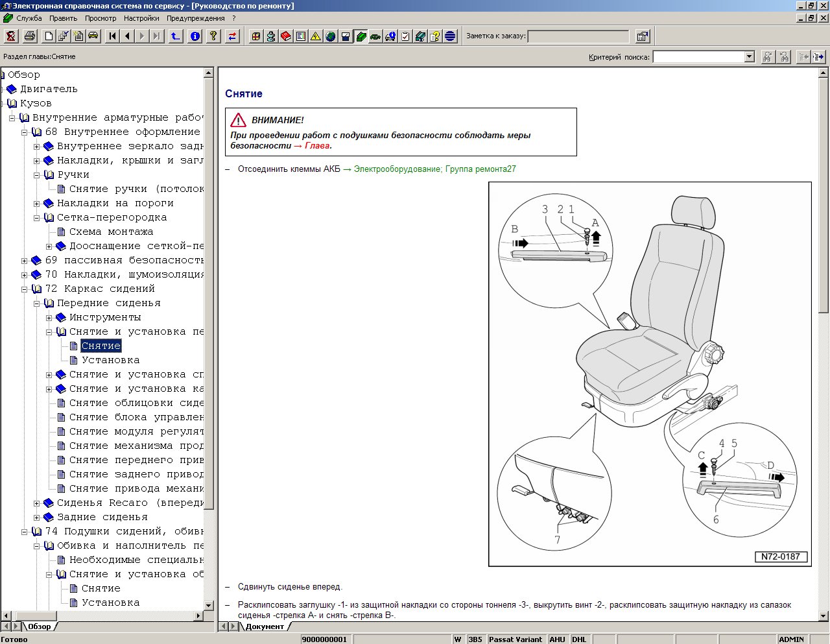This screenshot has height=644, width=830.
Task: Toggle the pressed green book toolbar button
Action: [x=361, y=36]
